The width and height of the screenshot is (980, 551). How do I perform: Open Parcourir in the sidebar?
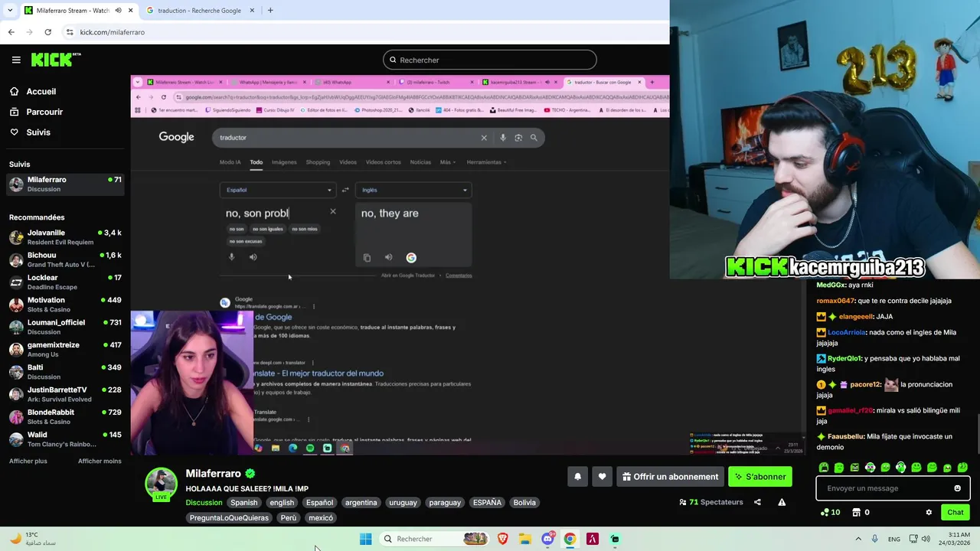click(x=44, y=112)
